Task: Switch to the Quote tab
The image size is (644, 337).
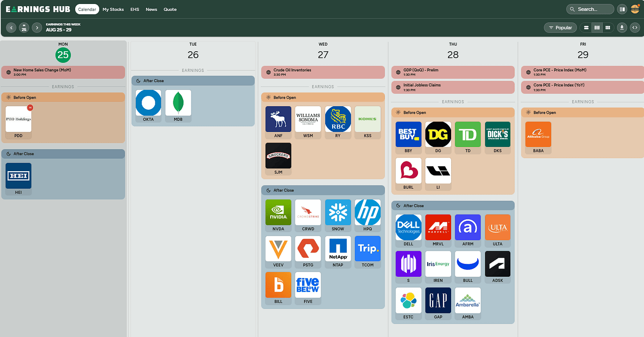Action: pyautogui.click(x=170, y=9)
